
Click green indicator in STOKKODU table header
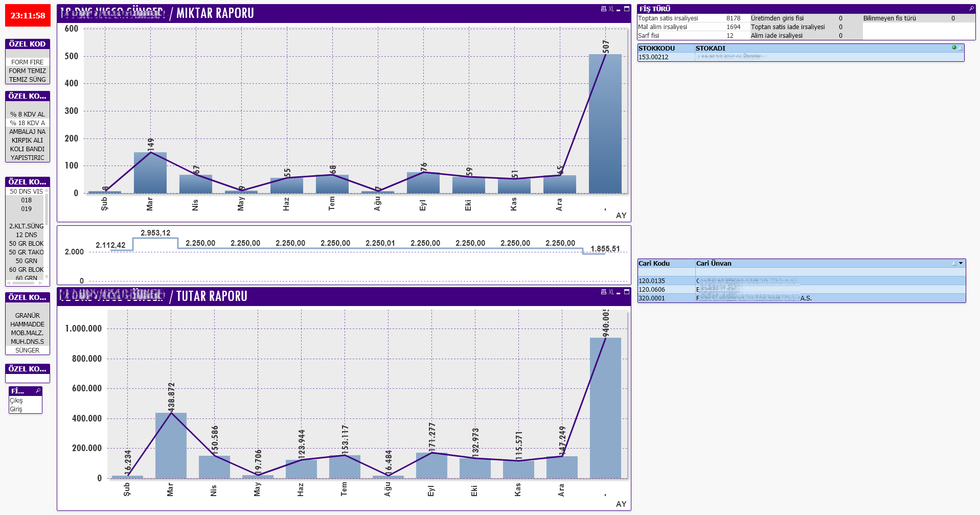[x=954, y=48]
